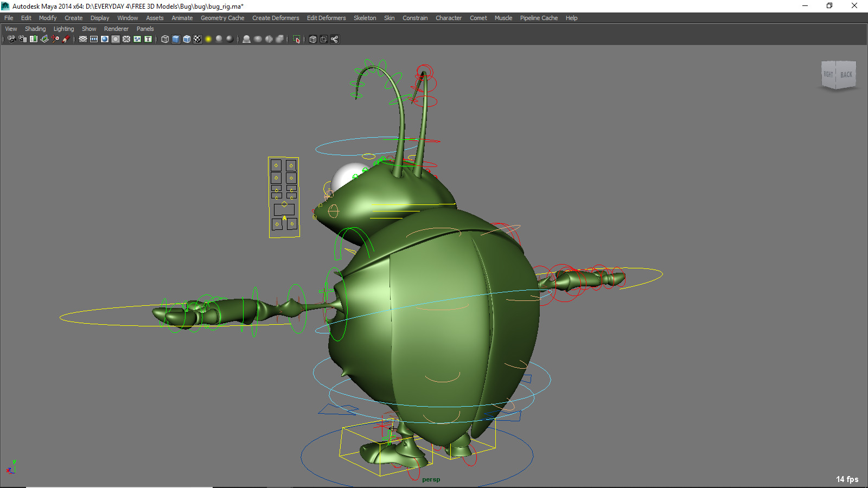Enable textured display mode icon
The image size is (868, 488).
pyautogui.click(x=186, y=39)
